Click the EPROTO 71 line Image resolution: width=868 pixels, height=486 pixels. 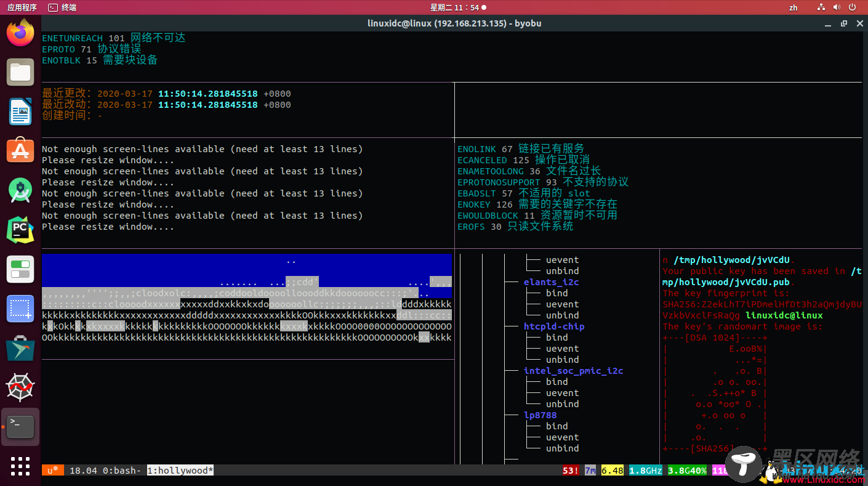pos(91,49)
